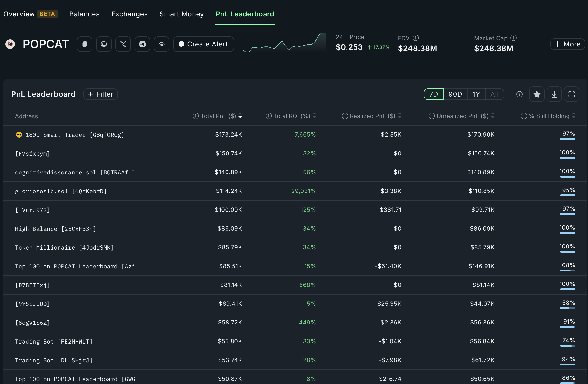Copy POPCAT token address icon
588x384 pixels.
85,44
